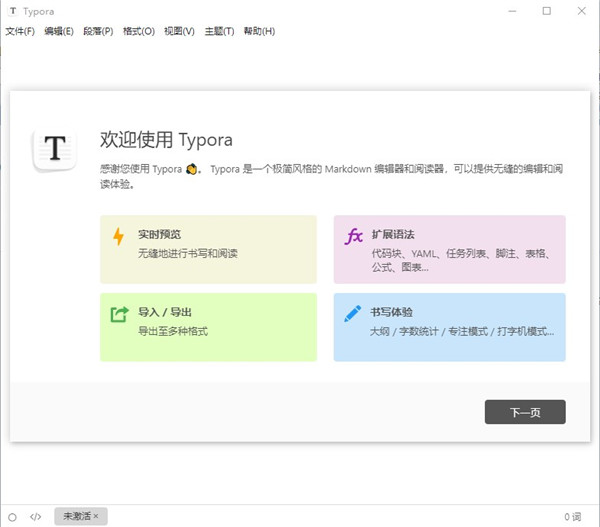Select the 实时预览 feature card

click(208, 249)
